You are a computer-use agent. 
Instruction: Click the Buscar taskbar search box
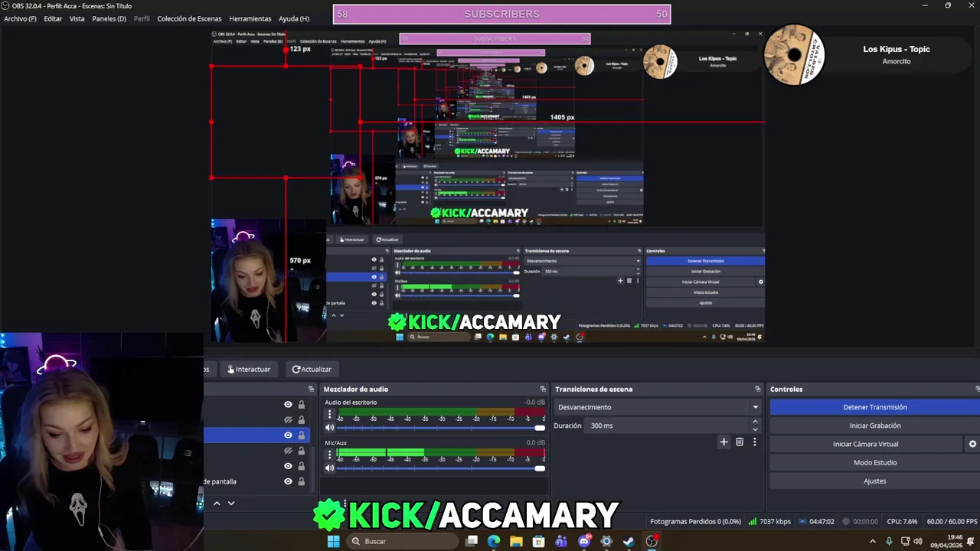403,541
